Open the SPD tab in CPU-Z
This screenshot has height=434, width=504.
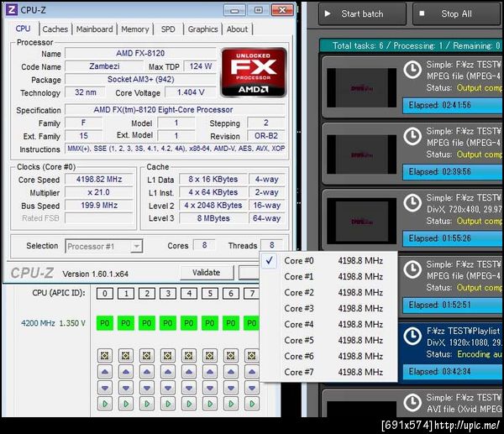tap(168, 29)
